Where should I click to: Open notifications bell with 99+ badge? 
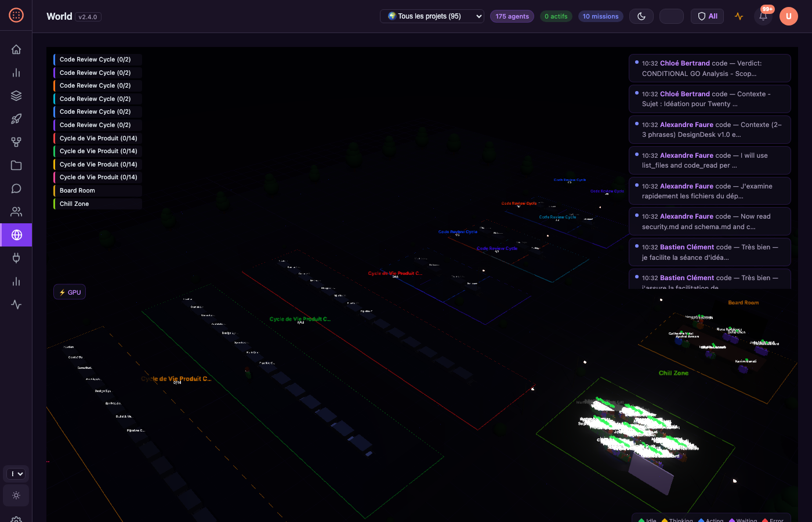coord(763,16)
